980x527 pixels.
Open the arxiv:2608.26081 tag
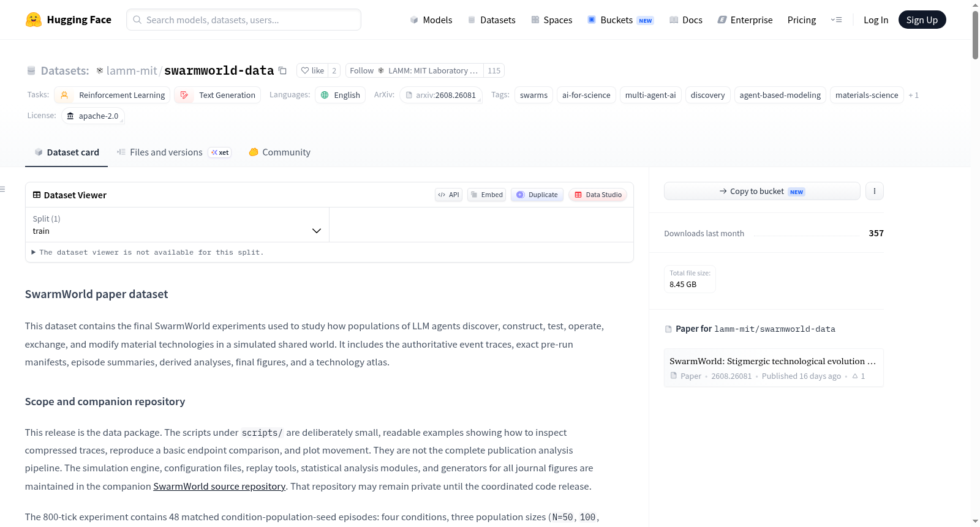441,95
